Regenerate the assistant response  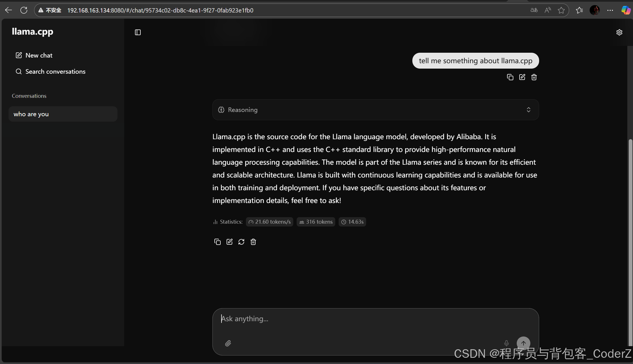click(241, 242)
